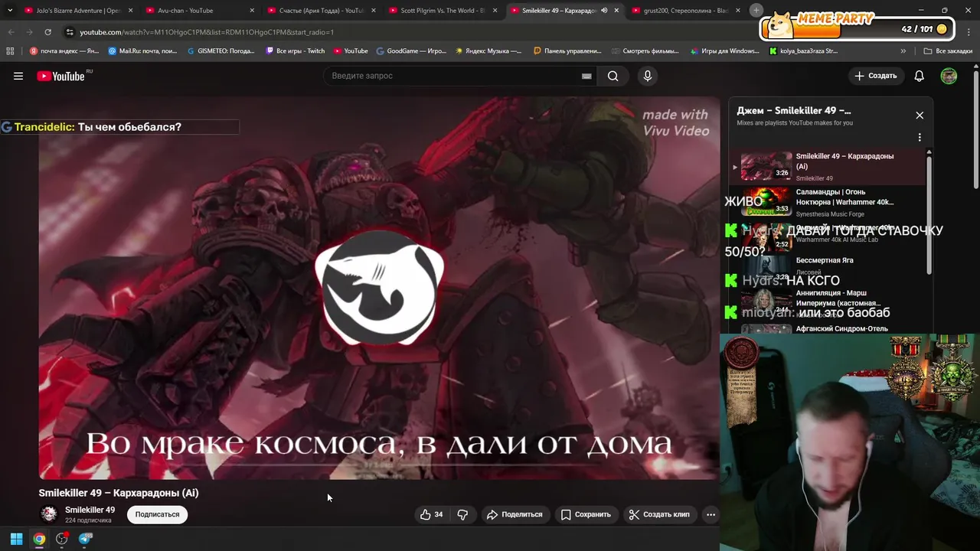Image resolution: width=980 pixels, height=551 pixels.
Task: Open more actions under the video
Action: (710, 514)
